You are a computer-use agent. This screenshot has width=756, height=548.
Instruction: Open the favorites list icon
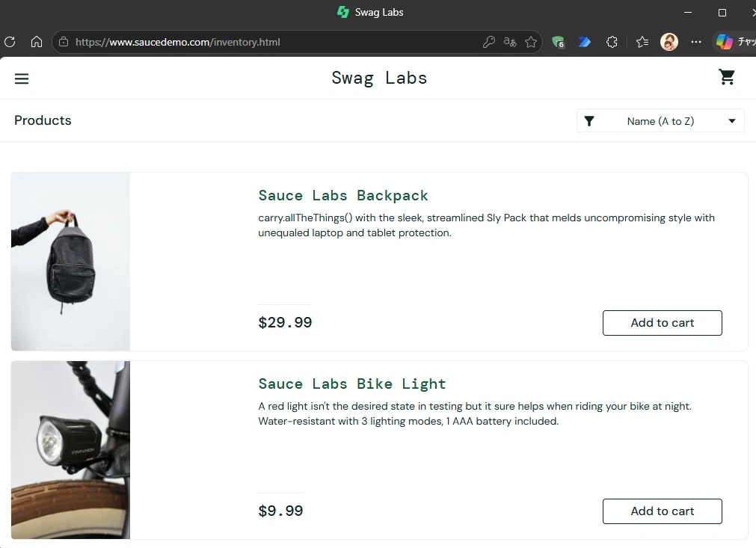[642, 42]
